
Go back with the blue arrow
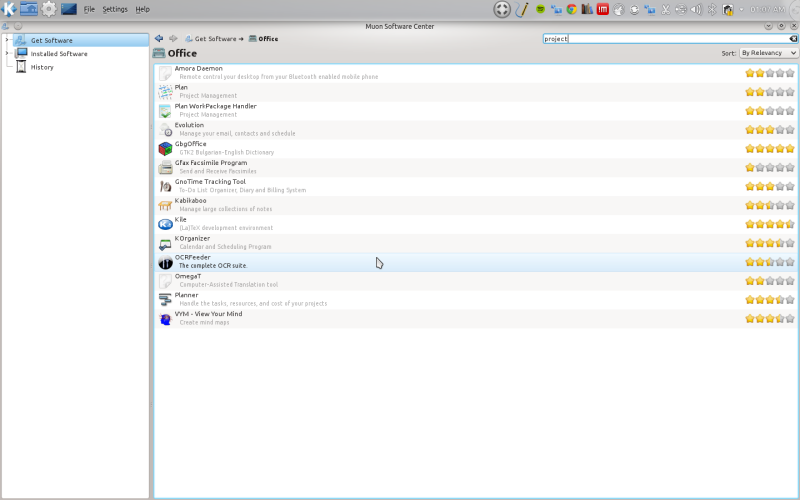tap(159, 38)
